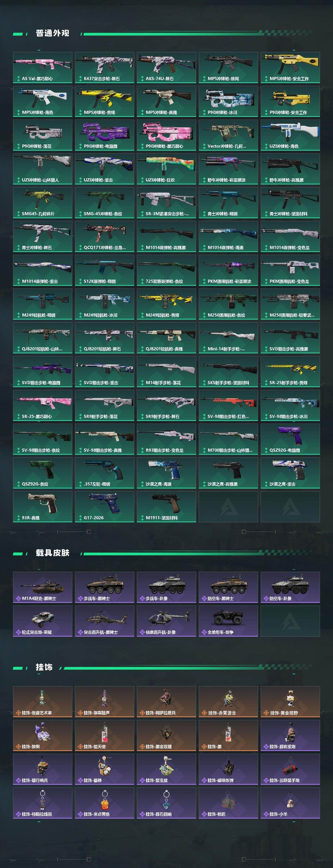The width and height of the screenshot is (333, 868).
Task: Select the 突击直升机-黑骑士 helicopter skin
Action: coord(105,621)
